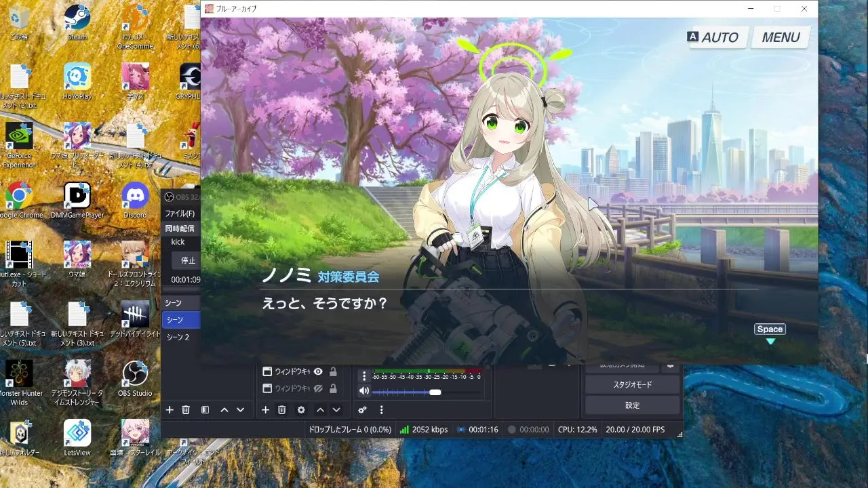The width and height of the screenshot is (868, 488).
Task: Add a new scene in OBS
Action: pyautogui.click(x=170, y=410)
